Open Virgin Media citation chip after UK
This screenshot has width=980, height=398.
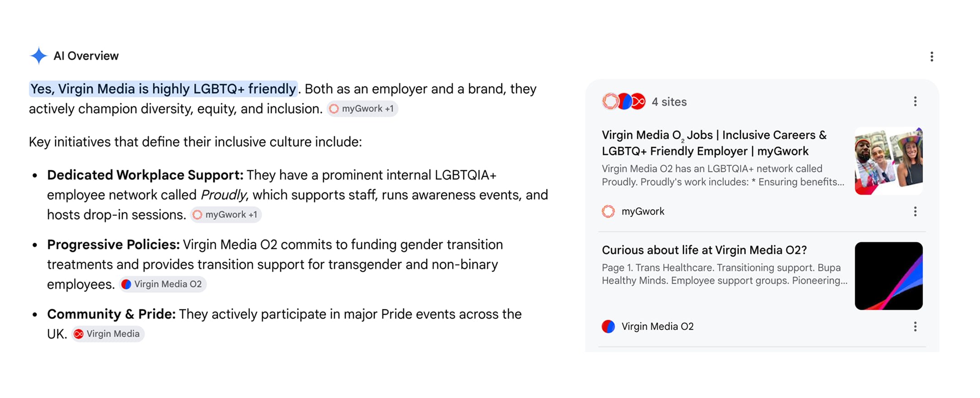click(x=108, y=334)
